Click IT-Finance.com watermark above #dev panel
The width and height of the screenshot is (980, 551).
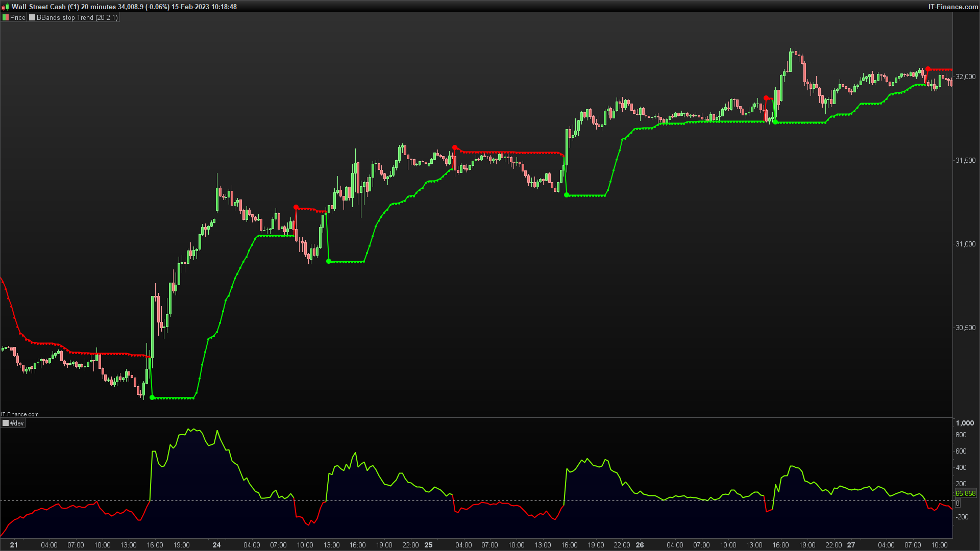click(x=20, y=414)
